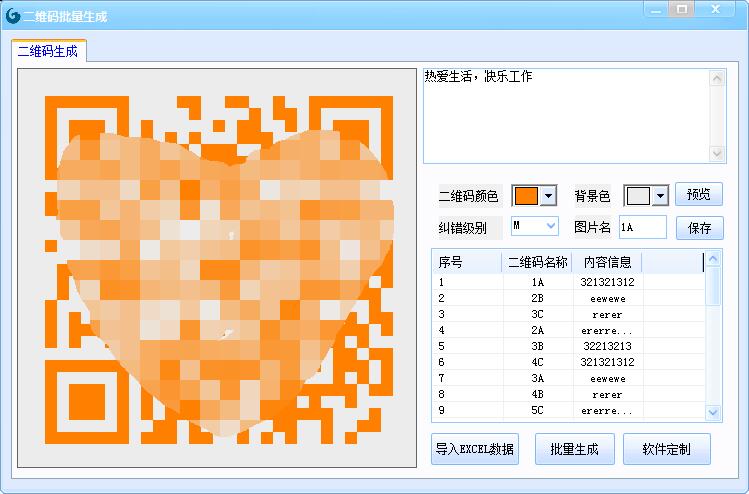Click the 32213213 content cell
Viewport: 749px width, 494px height.
607,346
